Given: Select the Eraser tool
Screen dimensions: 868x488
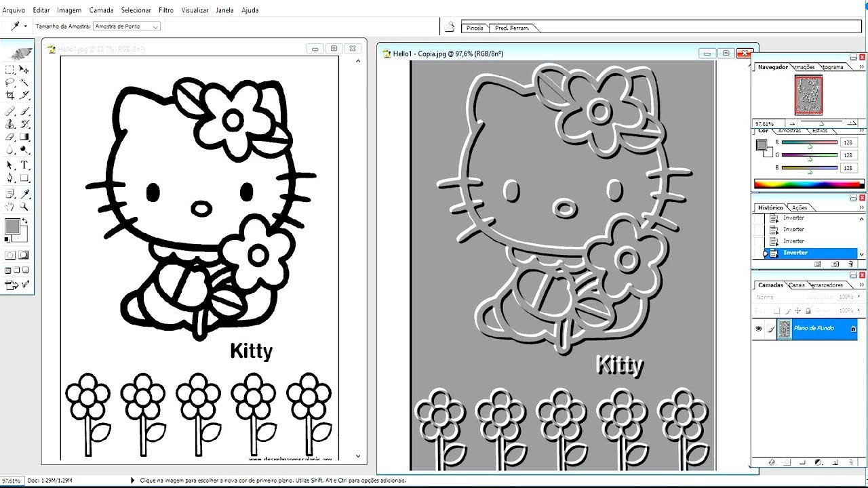Looking at the screenshot, I should tap(9, 138).
